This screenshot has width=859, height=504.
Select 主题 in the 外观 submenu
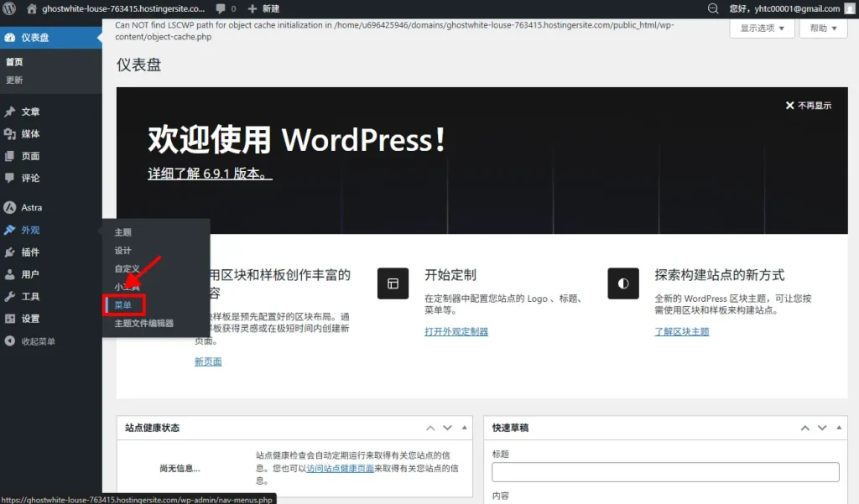[x=123, y=231]
